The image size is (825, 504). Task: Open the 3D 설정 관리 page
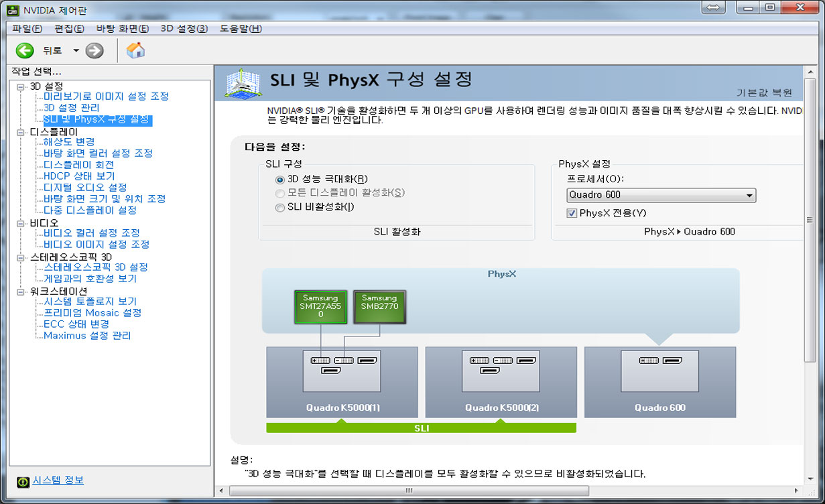71,108
